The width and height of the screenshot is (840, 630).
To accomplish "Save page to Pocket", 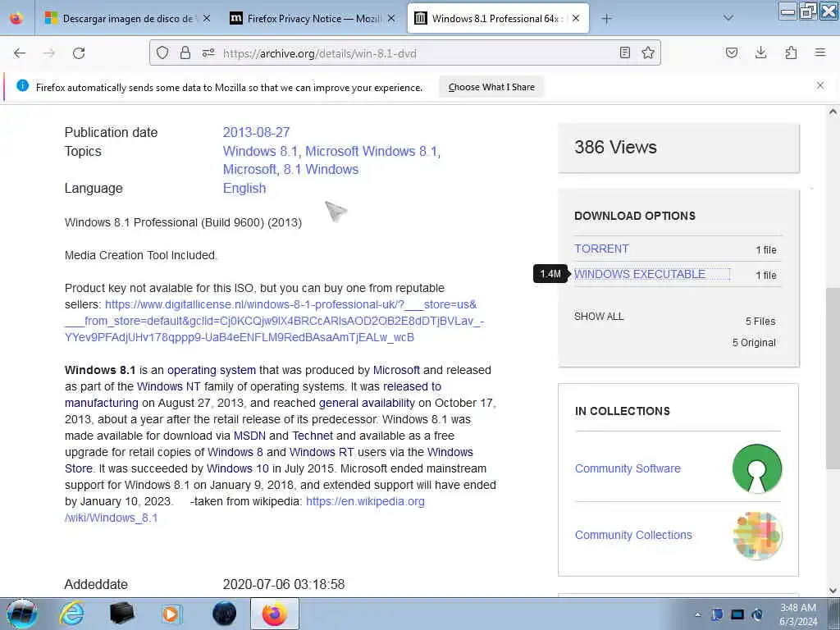I will [x=731, y=52].
